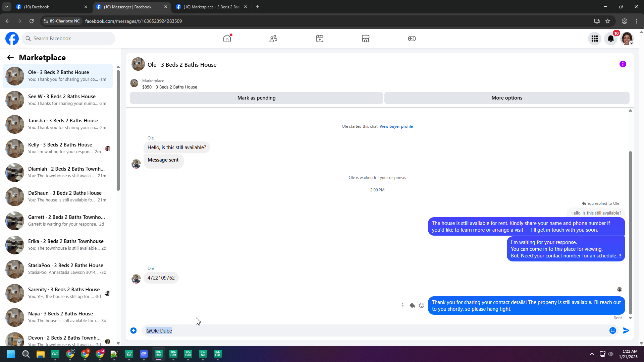Go to the Home feed icon
The height and width of the screenshot is (362, 644).
coord(227,39)
